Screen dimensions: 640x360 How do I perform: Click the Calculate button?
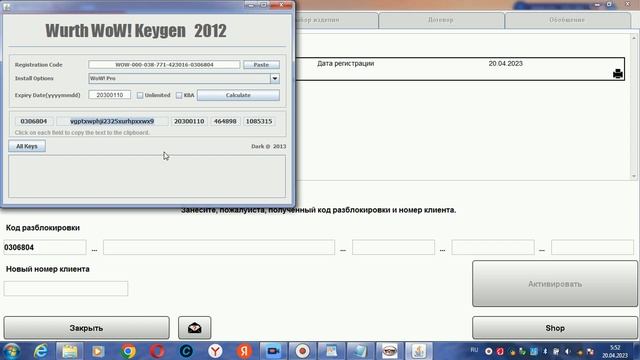(238, 95)
